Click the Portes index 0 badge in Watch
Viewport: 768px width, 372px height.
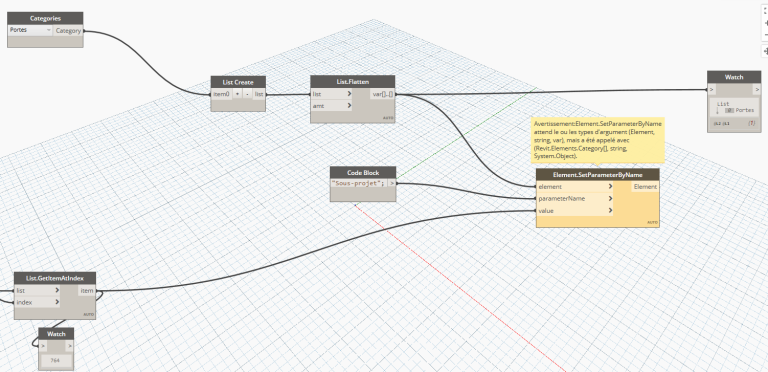tap(730, 110)
